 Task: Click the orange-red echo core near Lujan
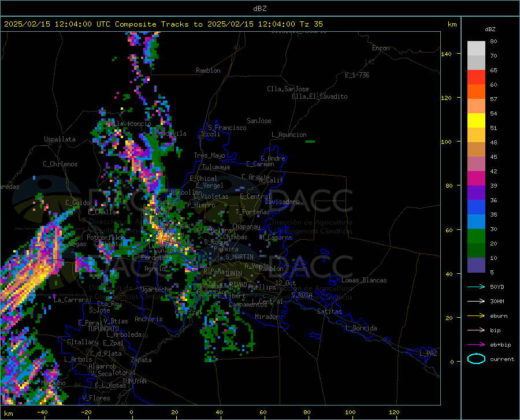(x=163, y=237)
